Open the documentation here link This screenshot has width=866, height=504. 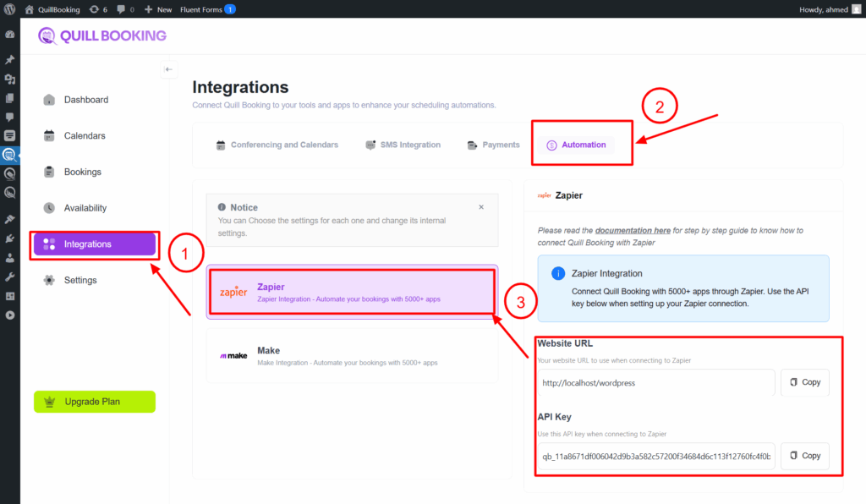coord(633,230)
